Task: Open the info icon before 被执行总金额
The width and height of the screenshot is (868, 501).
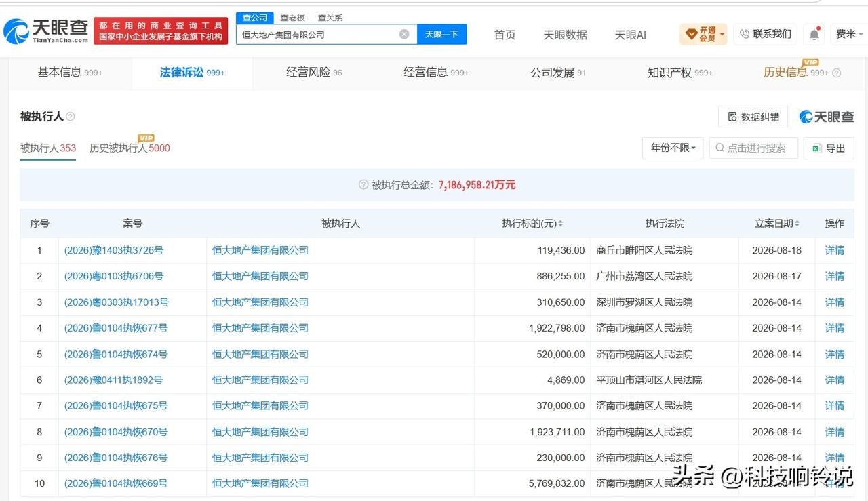Action: coord(363,185)
